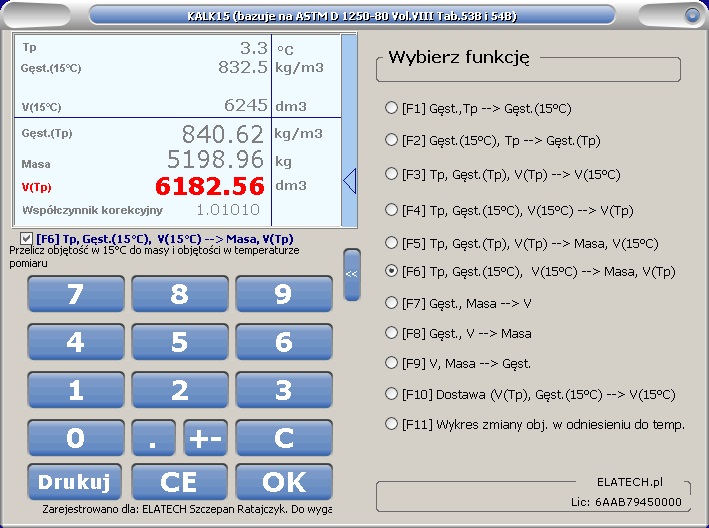This screenshot has height=528, width=709.
Task: Select F5 Masa, V(15°C) function
Action: [x=522, y=244]
